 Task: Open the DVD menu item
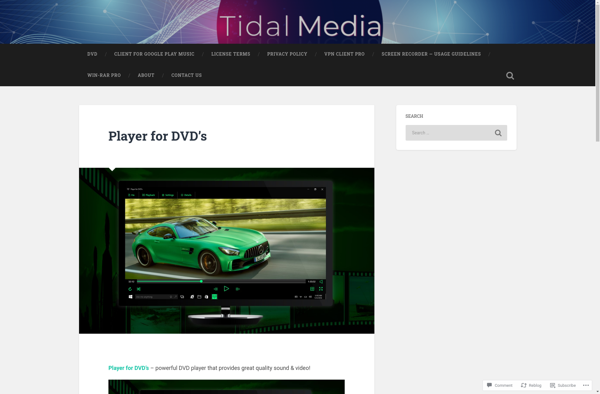point(92,54)
